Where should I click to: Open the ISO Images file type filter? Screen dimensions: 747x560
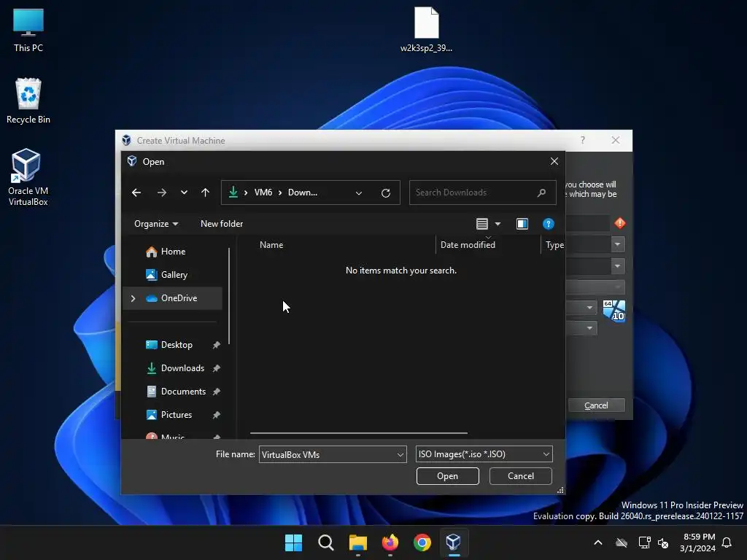(484, 454)
